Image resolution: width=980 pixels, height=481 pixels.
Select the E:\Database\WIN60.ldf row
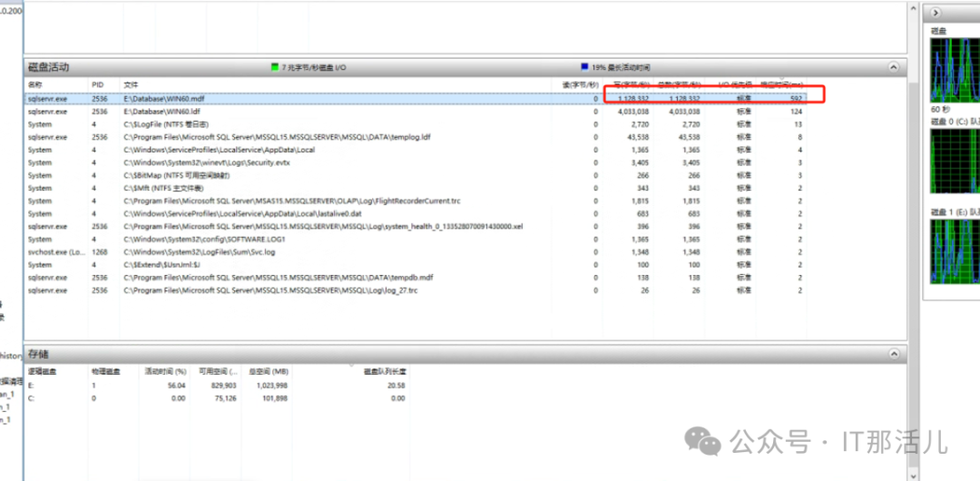[416, 112]
